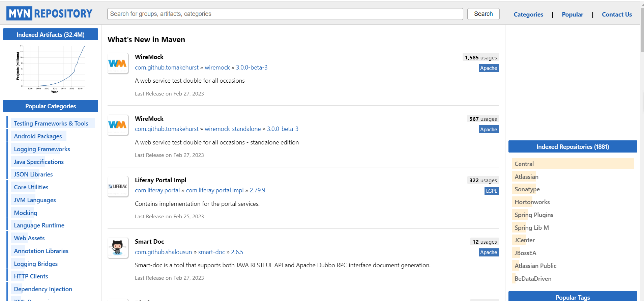
Task: Click the first WireMock artifact logo icon
Action: tap(118, 63)
